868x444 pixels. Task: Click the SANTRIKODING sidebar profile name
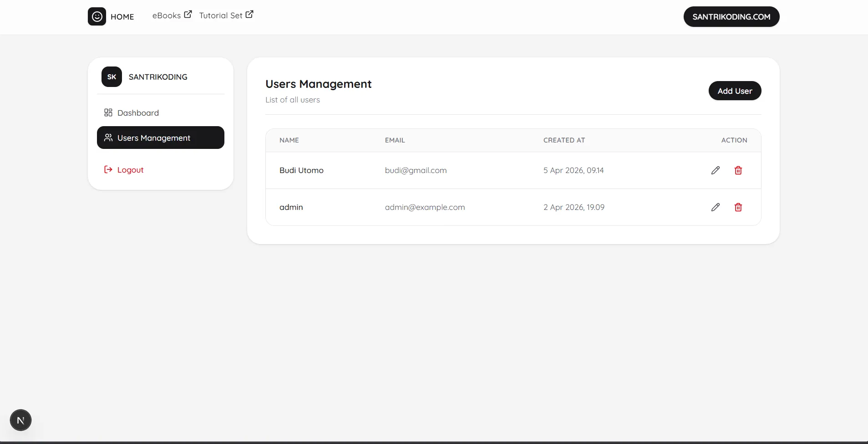tap(158, 77)
